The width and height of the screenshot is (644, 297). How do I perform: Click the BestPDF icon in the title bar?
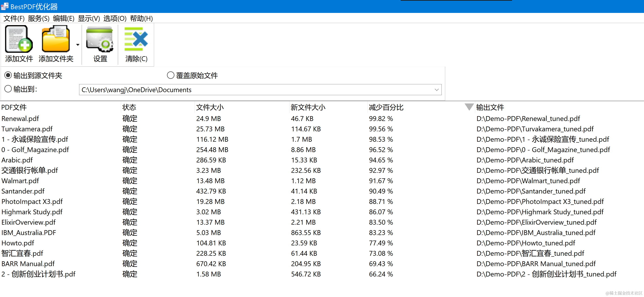pos(5,6)
